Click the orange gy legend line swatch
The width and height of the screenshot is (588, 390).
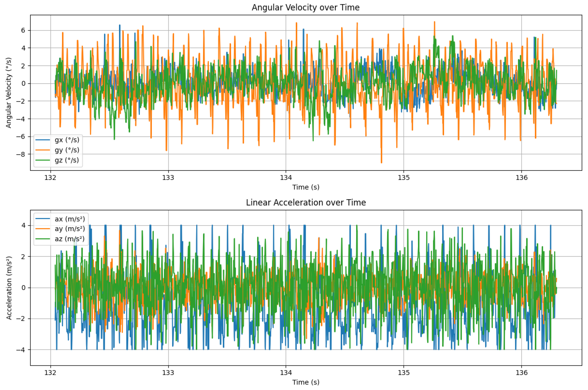pos(42,150)
